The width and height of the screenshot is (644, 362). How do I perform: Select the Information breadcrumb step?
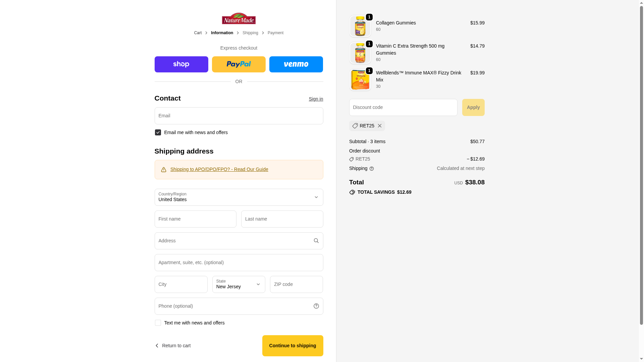tap(222, 33)
